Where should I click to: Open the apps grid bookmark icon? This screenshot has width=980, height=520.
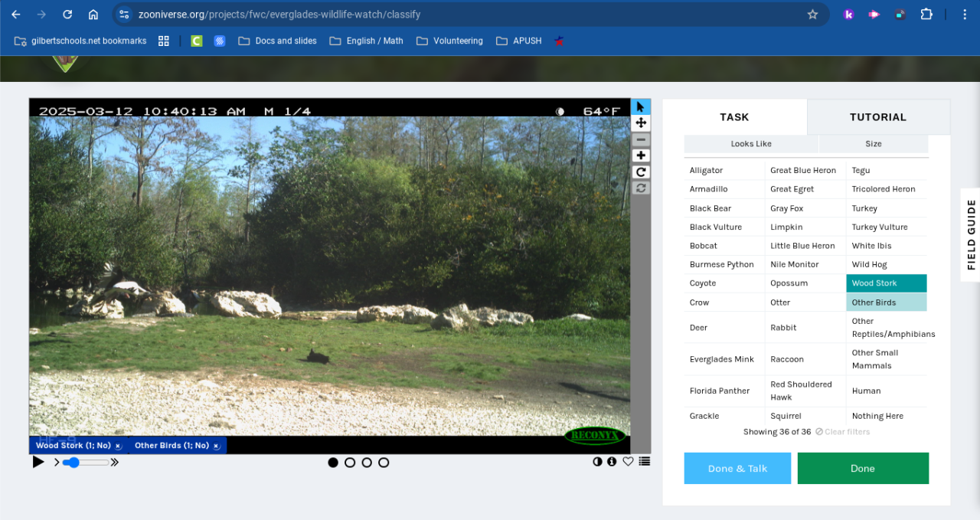pyautogui.click(x=163, y=41)
